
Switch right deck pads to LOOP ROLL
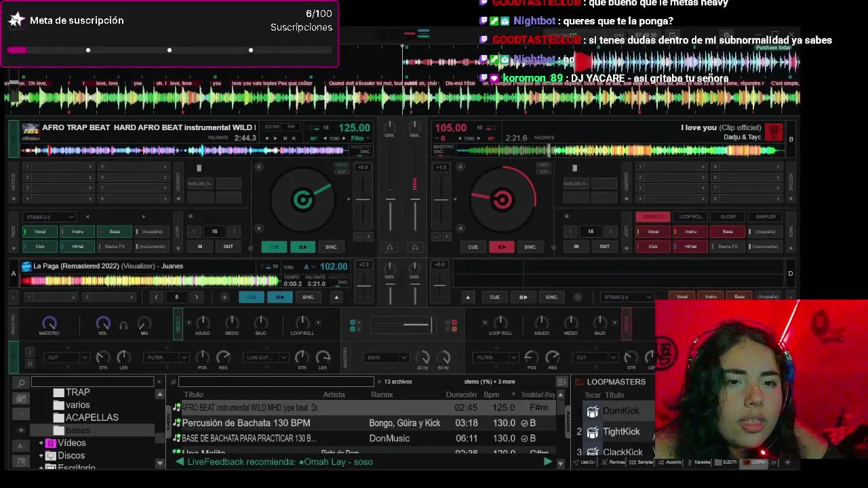pos(690,217)
